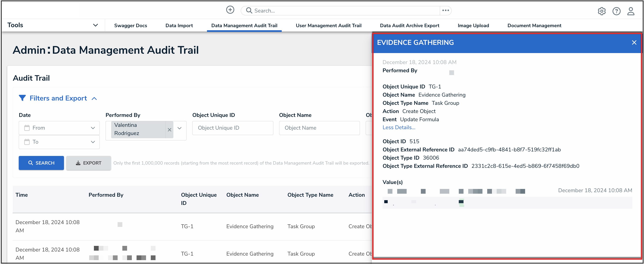Click the blue SEARCH button
Image resolution: width=644 pixels, height=264 pixels.
click(x=41, y=163)
